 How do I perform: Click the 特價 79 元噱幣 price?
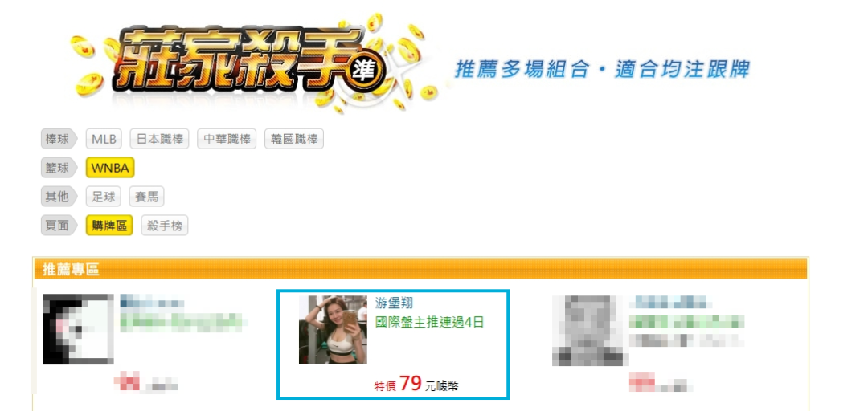(416, 384)
